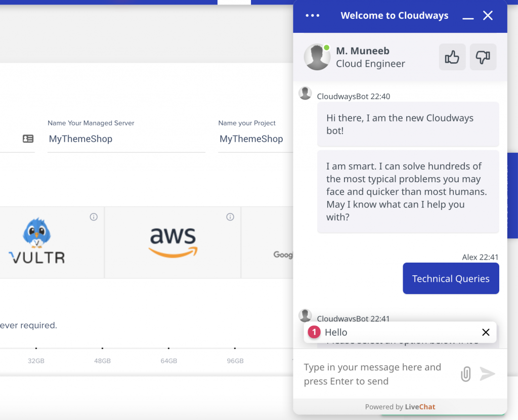This screenshot has width=518, height=420.
Task: Select the Google cloud provider tile
Action: [268, 242]
